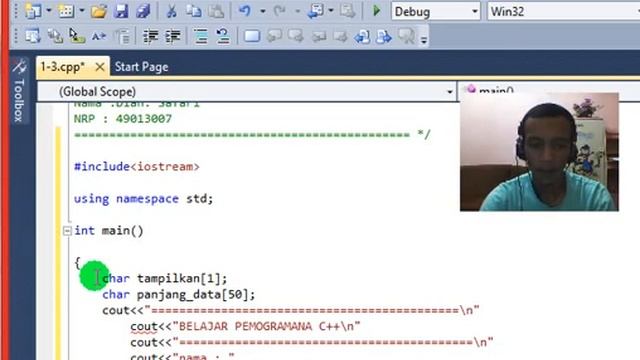
Task: Click previous bookmark in document icon
Action: (362, 37)
